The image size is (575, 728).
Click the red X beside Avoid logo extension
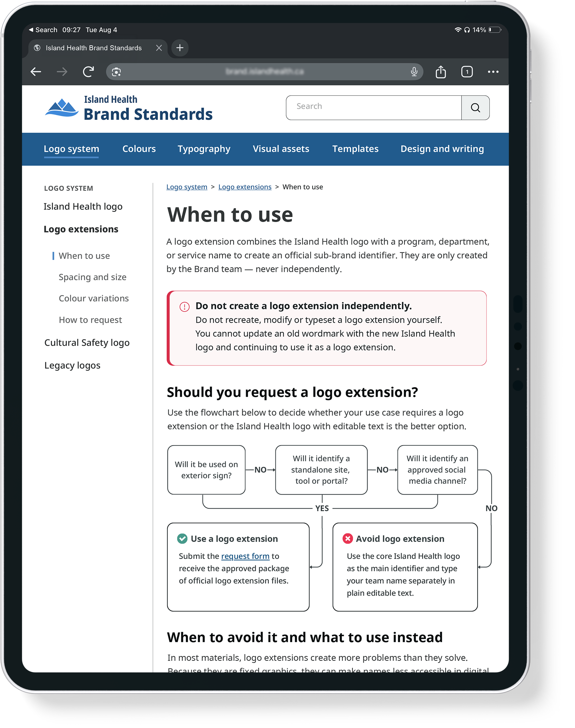347,539
